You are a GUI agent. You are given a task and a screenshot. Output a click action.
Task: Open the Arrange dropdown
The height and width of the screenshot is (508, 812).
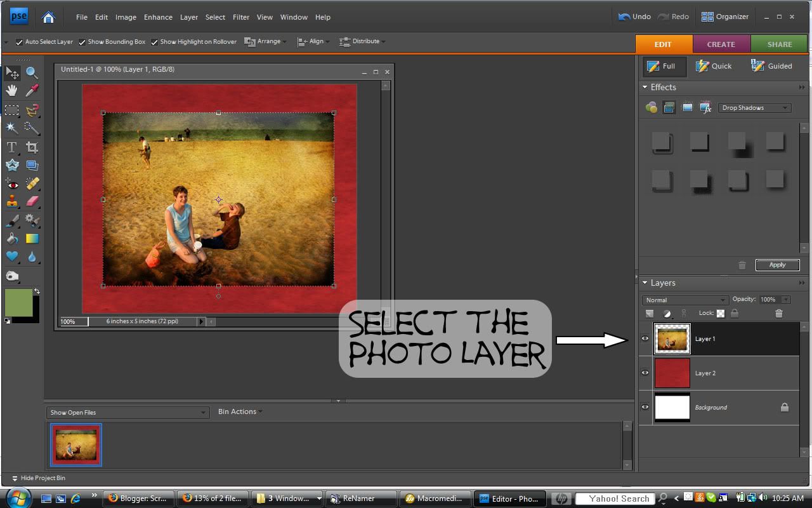pos(266,41)
